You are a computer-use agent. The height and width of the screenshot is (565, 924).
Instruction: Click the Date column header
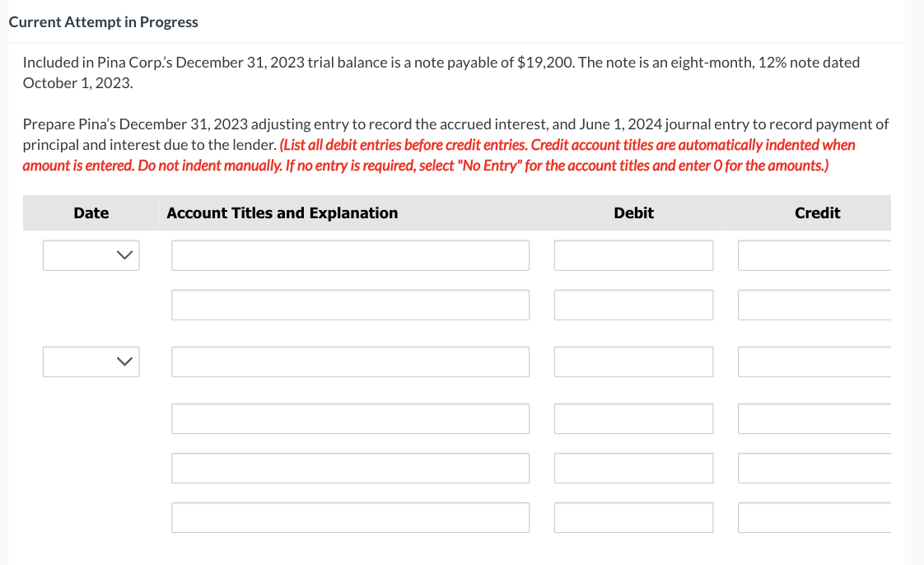click(91, 212)
